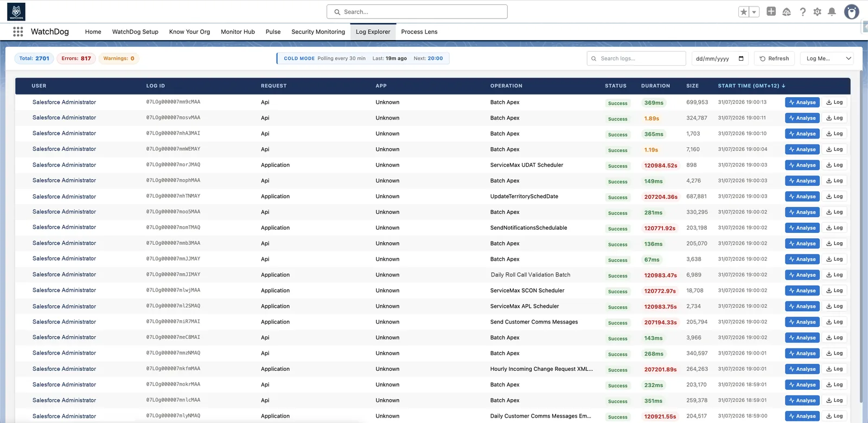
Task: Download the Hourly Incoming Change Request log
Action: click(x=834, y=369)
